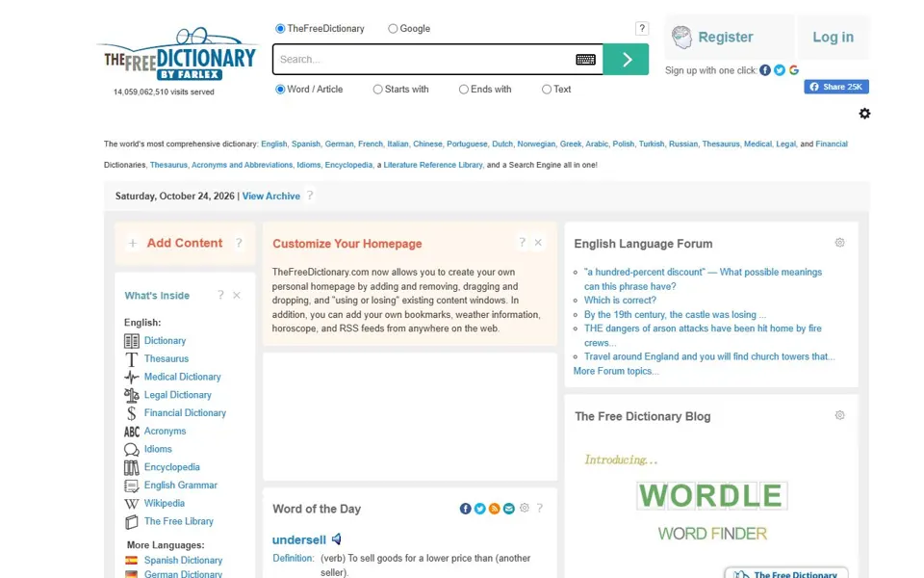Share Word of the Day on Facebook
This screenshot has width=924, height=578.
click(466, 509)
